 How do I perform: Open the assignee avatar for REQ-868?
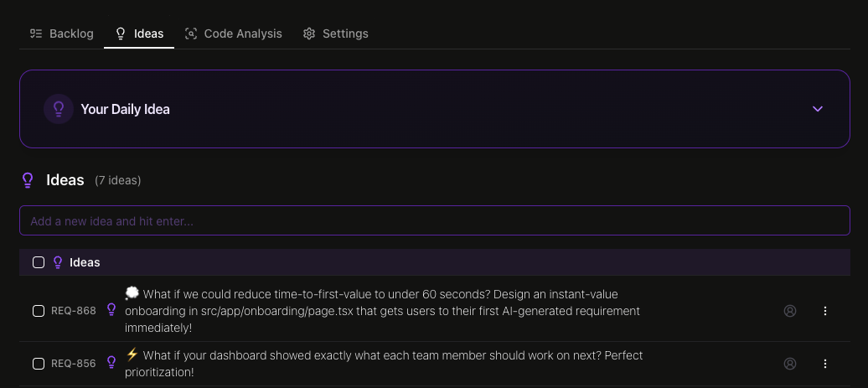790,311
